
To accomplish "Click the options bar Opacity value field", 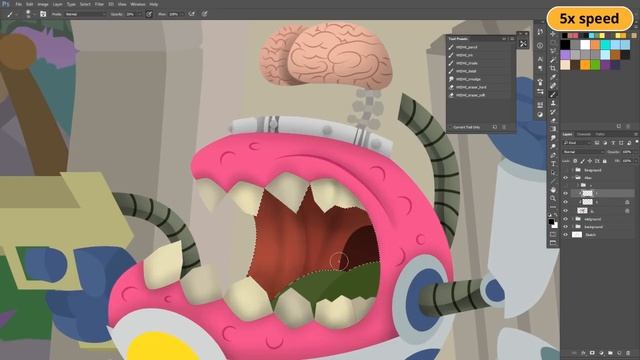I will tap(131, 14).
